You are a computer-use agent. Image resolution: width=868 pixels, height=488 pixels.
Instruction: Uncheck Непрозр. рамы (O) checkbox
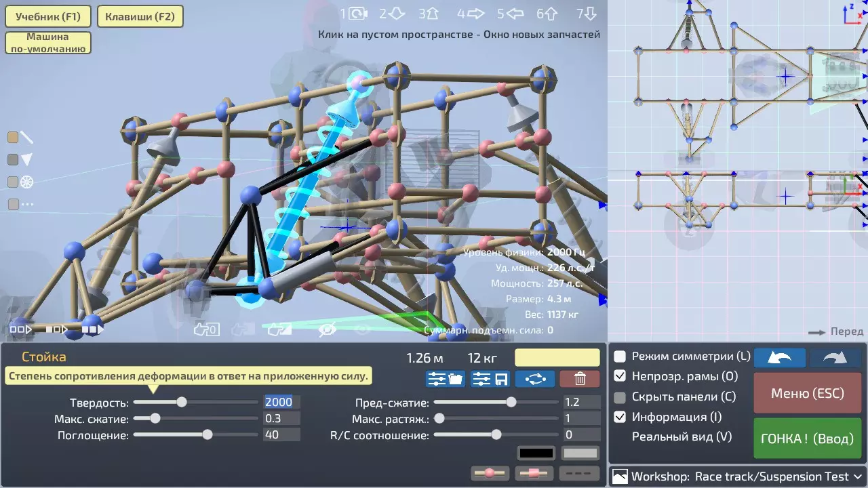pyautogui.click(x=620, y=376)
